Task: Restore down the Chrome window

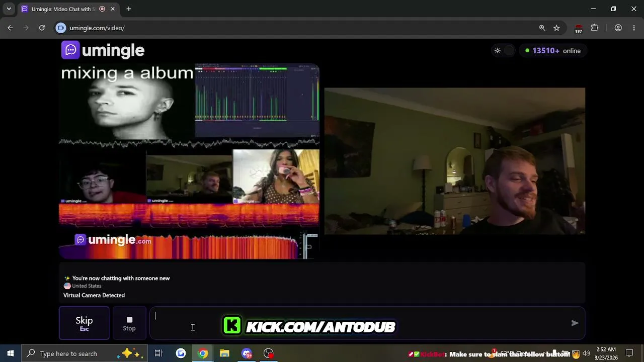Action: (613, 9)
